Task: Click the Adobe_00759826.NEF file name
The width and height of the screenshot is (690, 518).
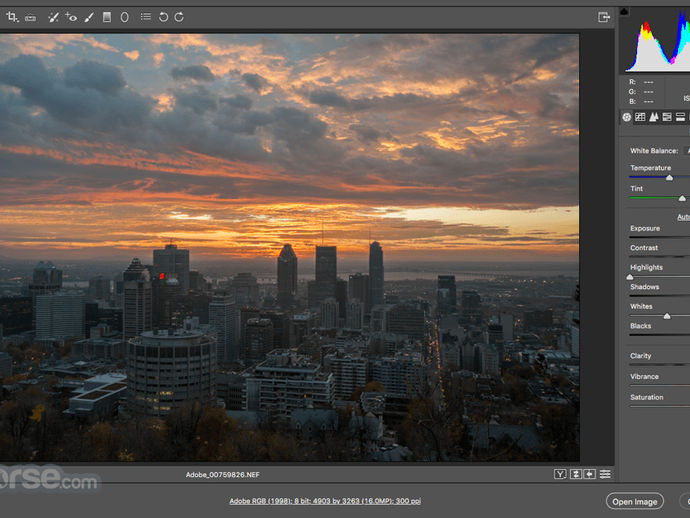Action: [222, 474]
